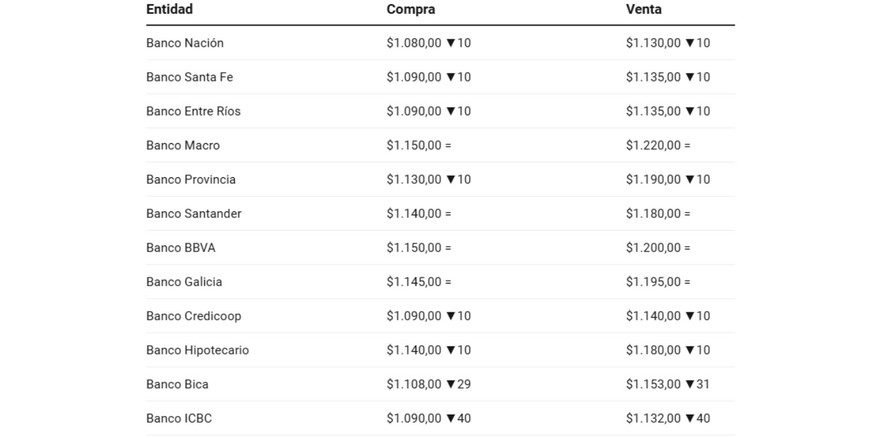The image size is (870, 438).
Task: Select the Banco Provincia row label
Action: [x=191, y=179]
